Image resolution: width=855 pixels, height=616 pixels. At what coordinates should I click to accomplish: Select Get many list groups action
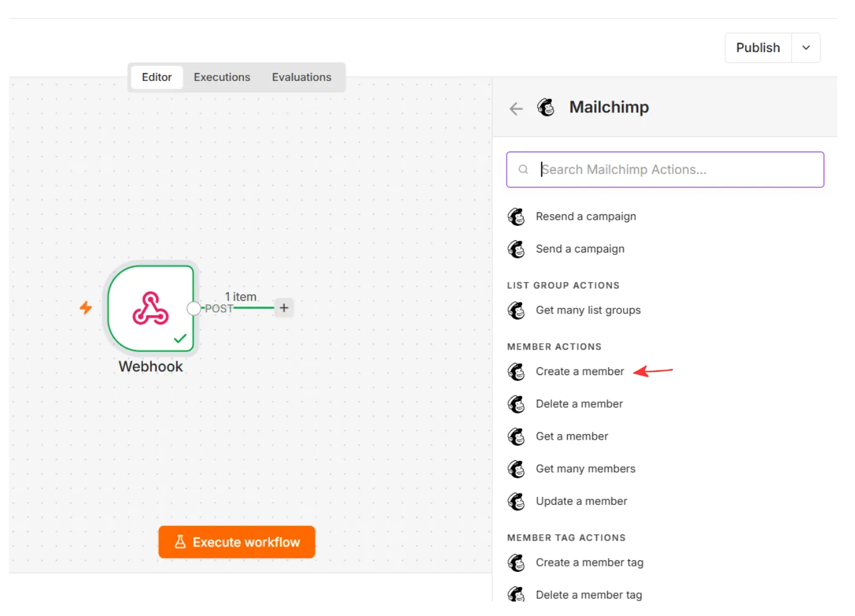point(588,310)
